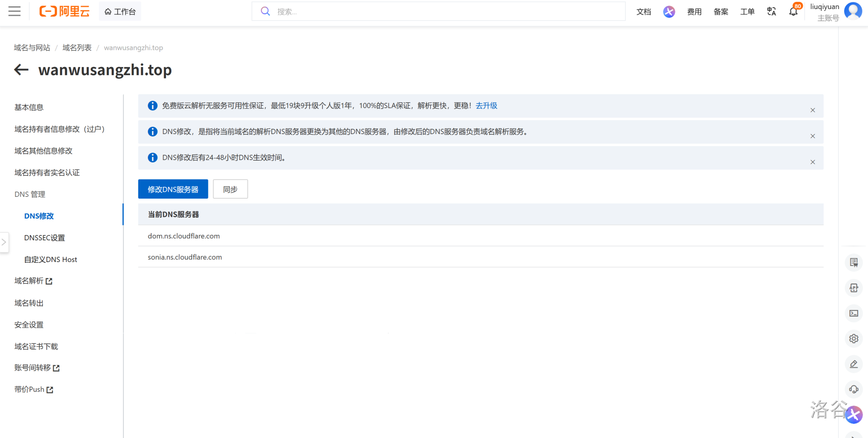This screenshot has width=868, height=438.
Task: Collapse the DNS 管理 section
Action: click(30, 194)
